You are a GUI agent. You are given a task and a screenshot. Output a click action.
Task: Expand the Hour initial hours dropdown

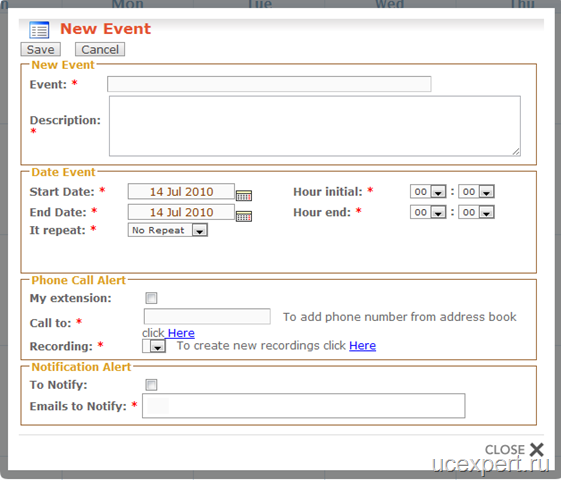pyautogui.click(x=428, y=192)
